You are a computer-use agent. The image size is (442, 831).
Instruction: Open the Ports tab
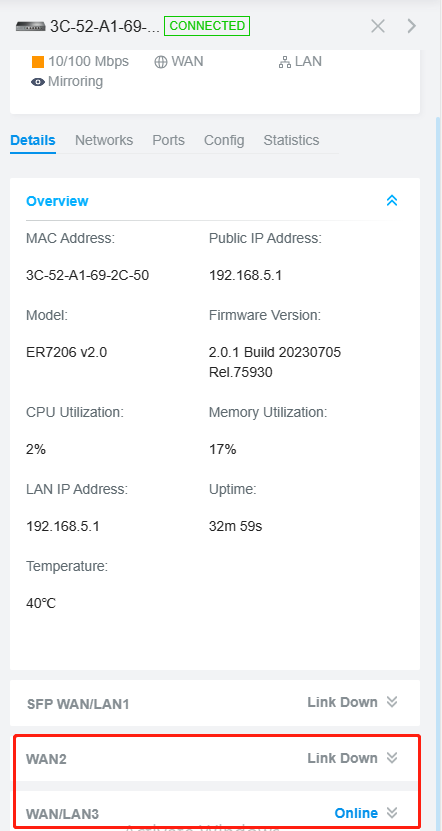[x=169, y=140]
